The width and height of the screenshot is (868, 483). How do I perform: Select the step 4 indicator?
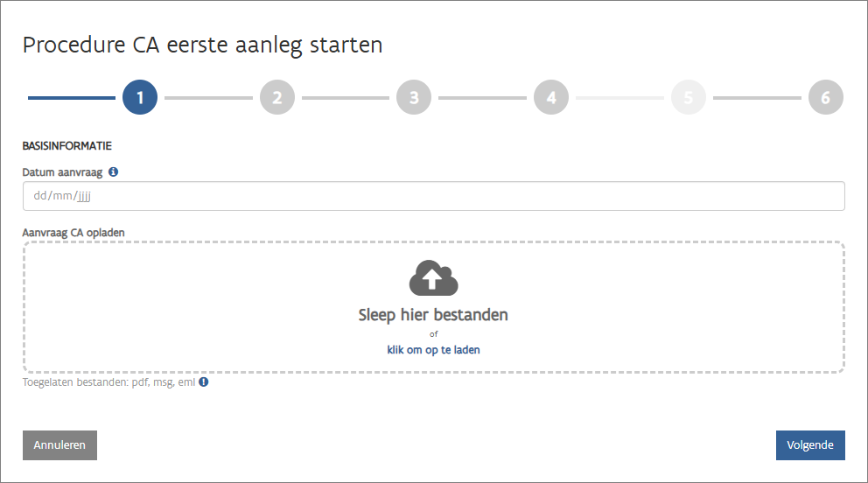coord(551,98)
